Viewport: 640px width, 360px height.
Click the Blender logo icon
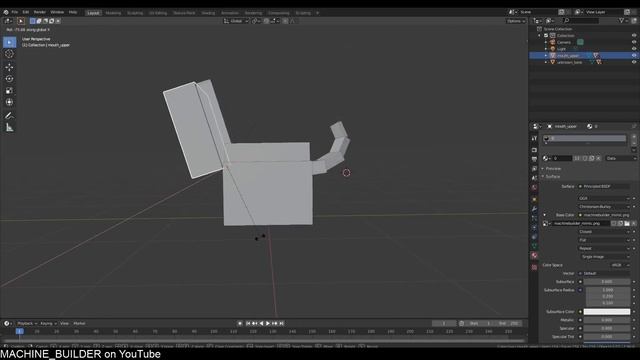coord(6,12)
